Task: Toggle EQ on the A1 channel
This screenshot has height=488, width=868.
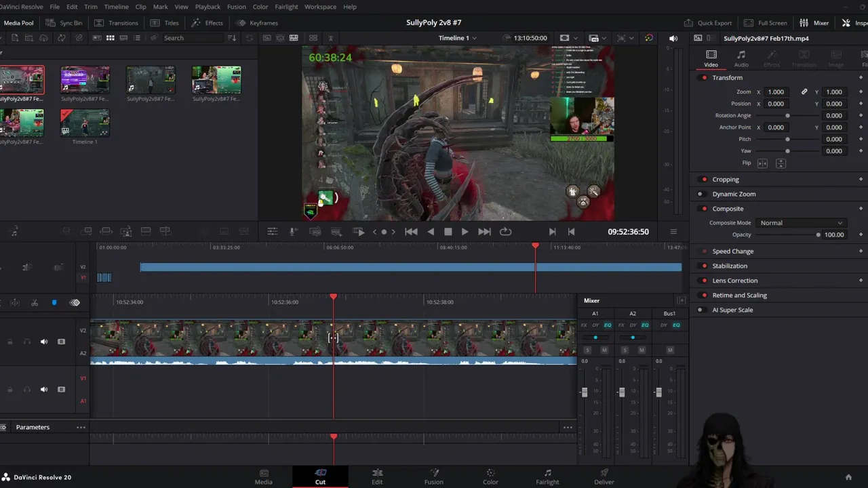Action: click(608, 325)
